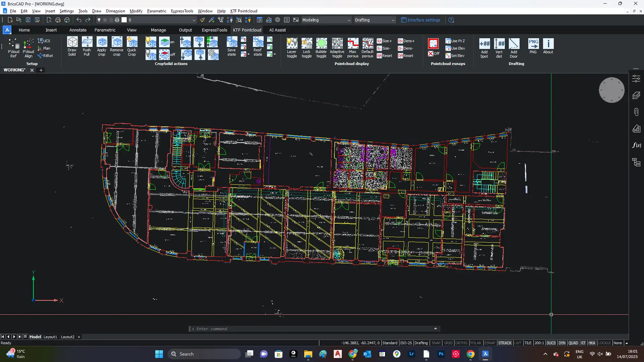Turn Off pointcloud esnaps

coord(434,54)
